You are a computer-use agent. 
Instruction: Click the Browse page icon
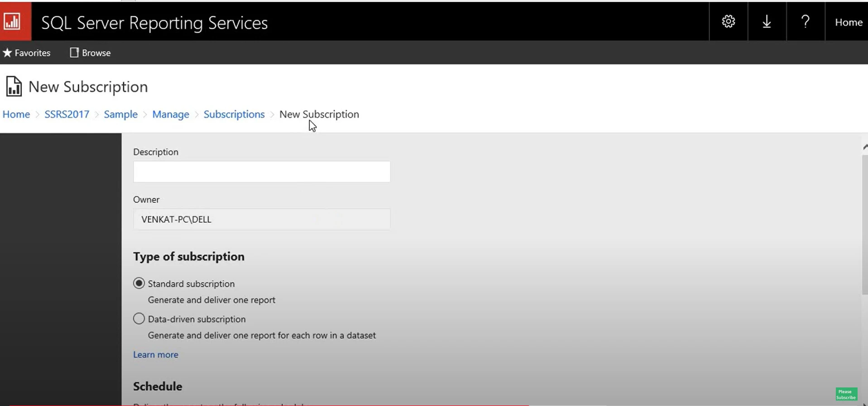tap(74, 53)
